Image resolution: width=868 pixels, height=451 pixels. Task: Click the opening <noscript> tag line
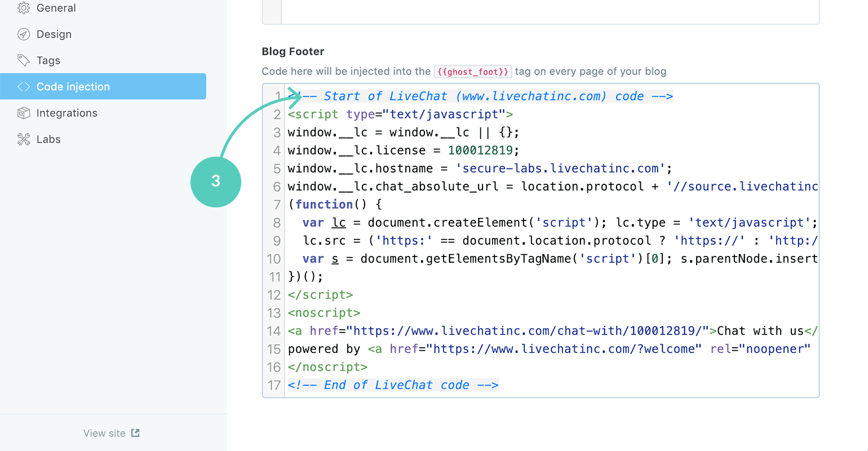(324, 313)
